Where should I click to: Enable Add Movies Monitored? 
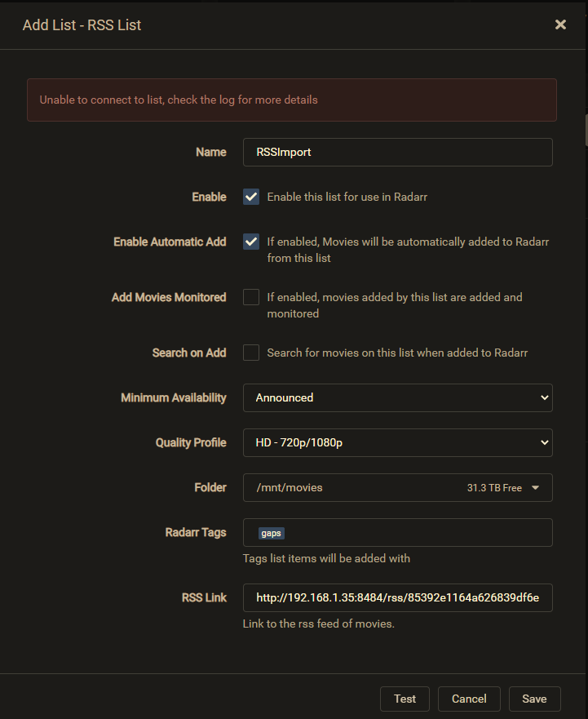coord(250,297)
